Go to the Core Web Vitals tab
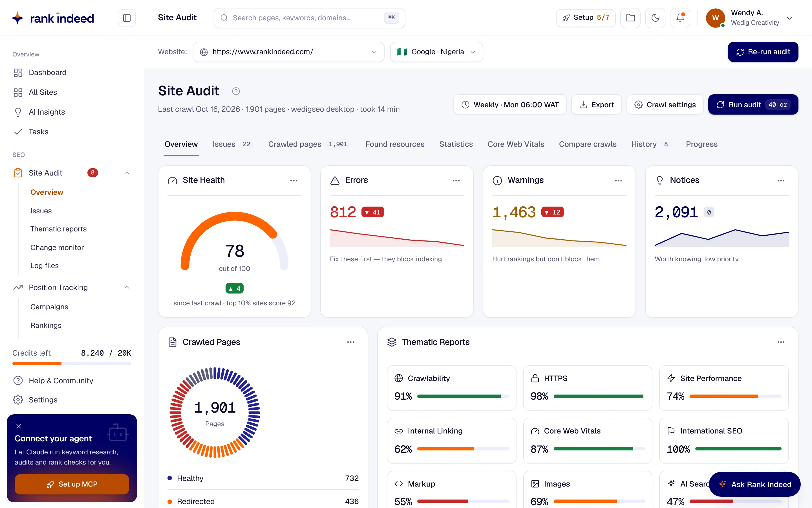The width and height of the screenshot is (812, 508). [x=516, y=144]
